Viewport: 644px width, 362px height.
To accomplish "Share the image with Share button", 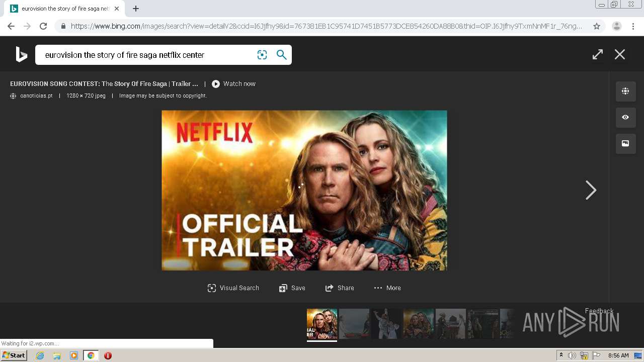I will point(340,288).
